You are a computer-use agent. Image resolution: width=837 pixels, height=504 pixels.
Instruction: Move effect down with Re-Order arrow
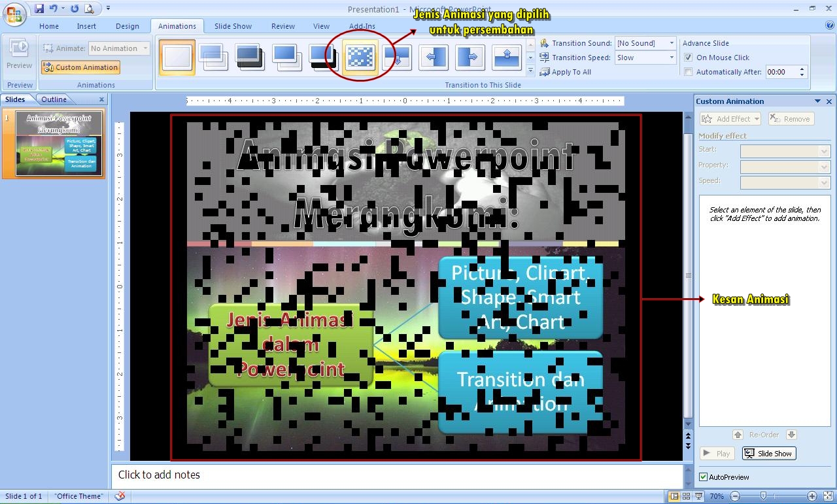point(791,435)
